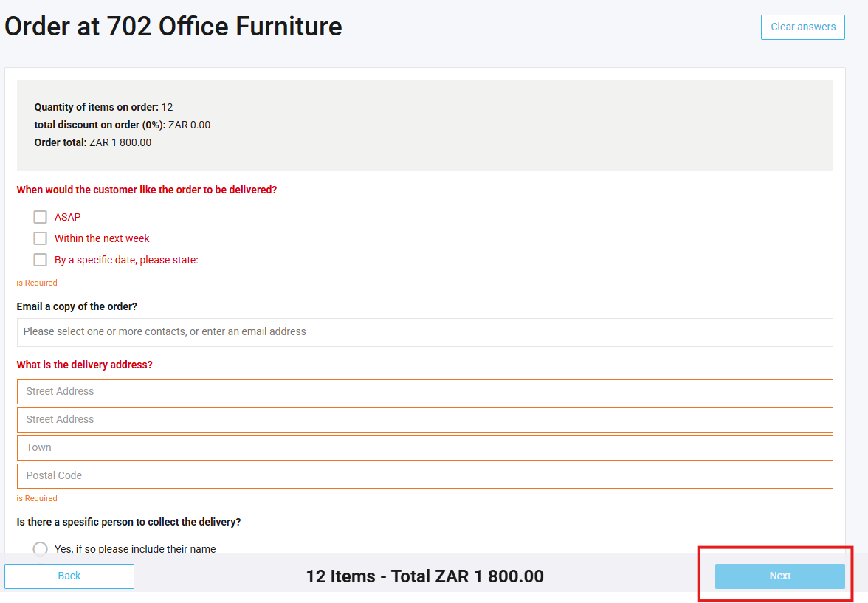Click the first Street Address field
This screenshot has width=868, height=603.
click(x=424, y=392)
